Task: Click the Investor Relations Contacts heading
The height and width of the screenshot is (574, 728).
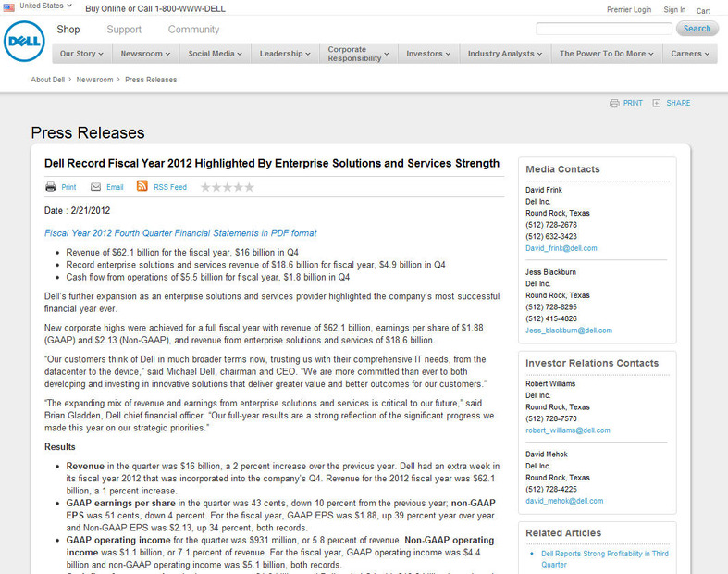Action: click(592, 363)
